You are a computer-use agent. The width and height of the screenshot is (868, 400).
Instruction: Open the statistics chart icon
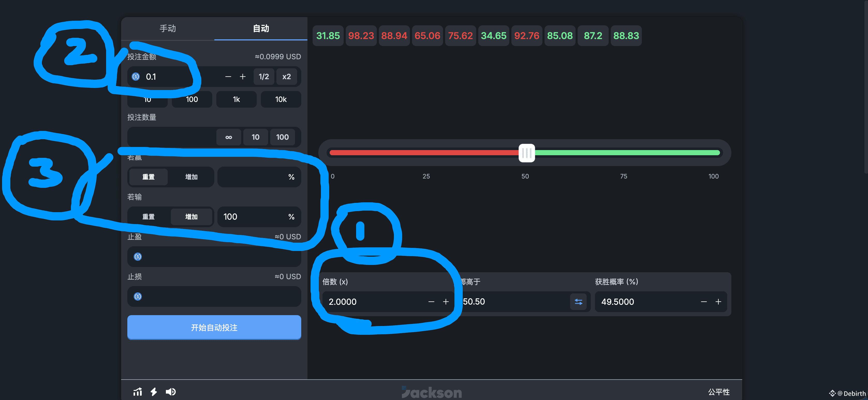(137, 391)
